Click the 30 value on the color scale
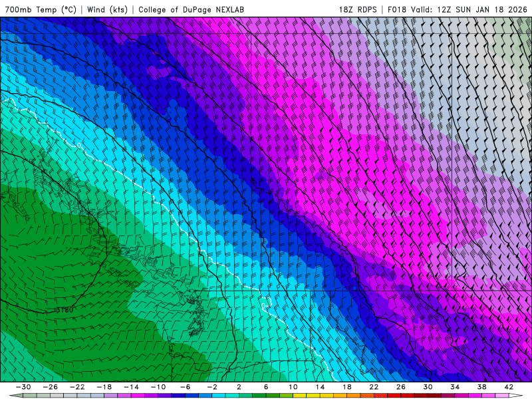This screenshot has height=399, width=532. (x=428, y=387)
